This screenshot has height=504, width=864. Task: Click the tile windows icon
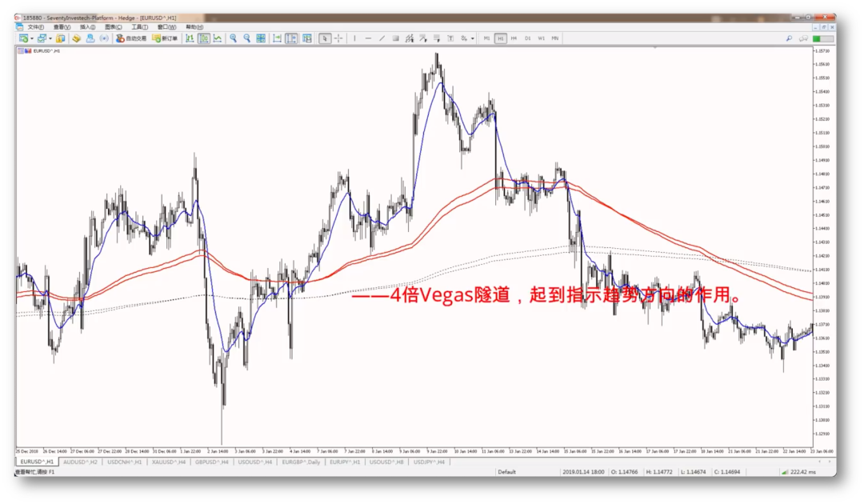click(x=261, y=38)
